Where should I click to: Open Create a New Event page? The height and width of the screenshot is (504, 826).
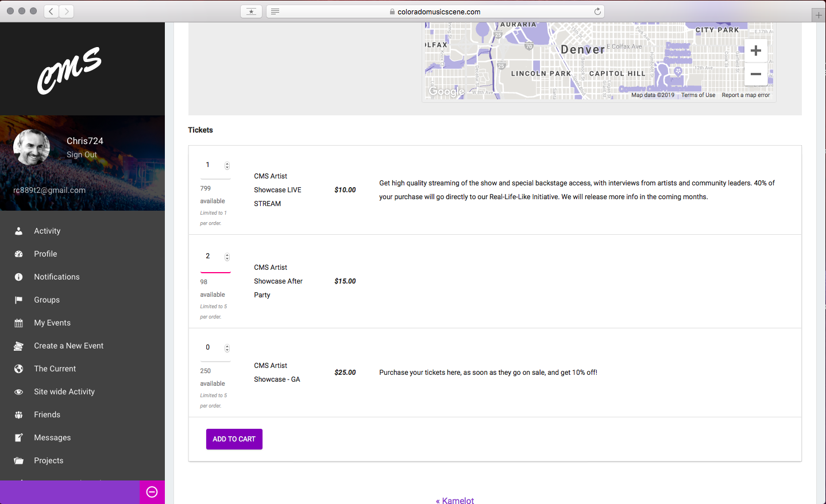[68, 346]
